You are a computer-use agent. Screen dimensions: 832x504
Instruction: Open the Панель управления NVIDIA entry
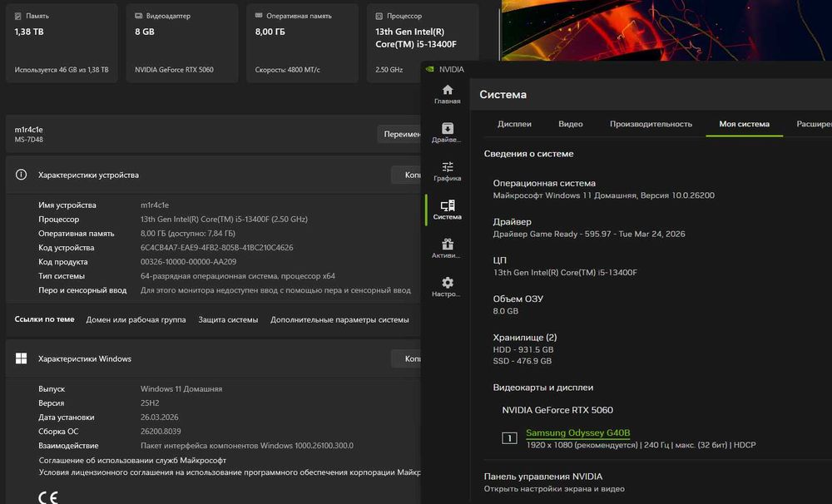pos(542,477)
